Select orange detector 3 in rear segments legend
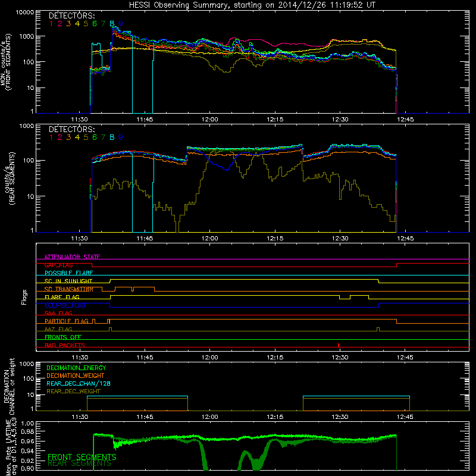Viewport: 476px width, 476px height. tap(68, 137)
